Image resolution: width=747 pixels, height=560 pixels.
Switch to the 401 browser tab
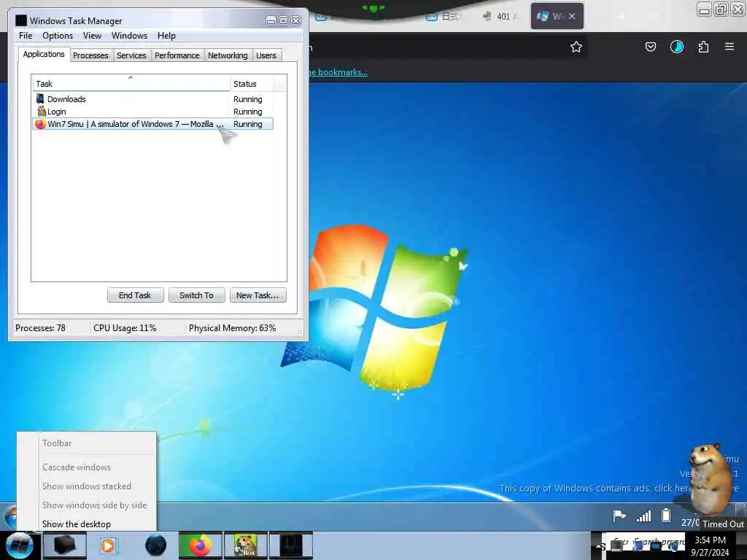click(500, 16)
